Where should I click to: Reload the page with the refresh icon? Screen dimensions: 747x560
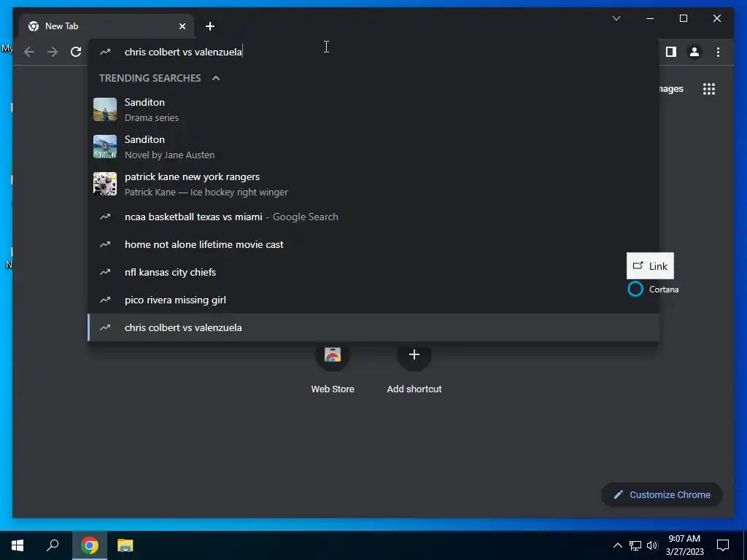[76, 52]
